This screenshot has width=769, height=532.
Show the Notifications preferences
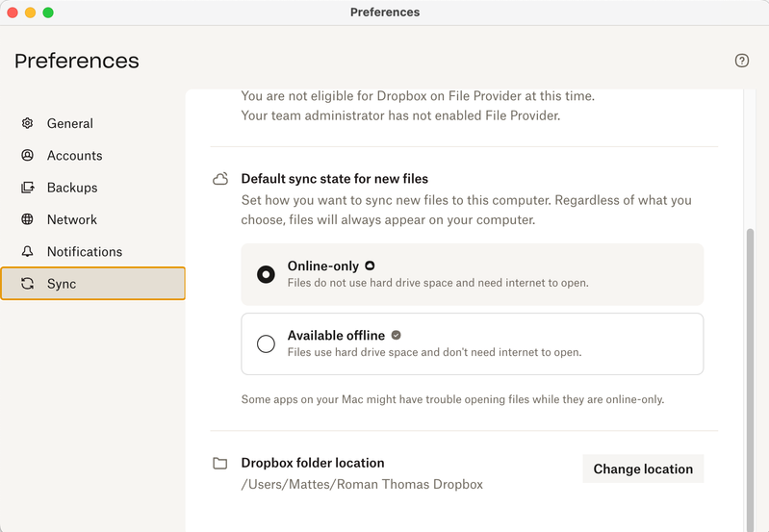point(85,251)
